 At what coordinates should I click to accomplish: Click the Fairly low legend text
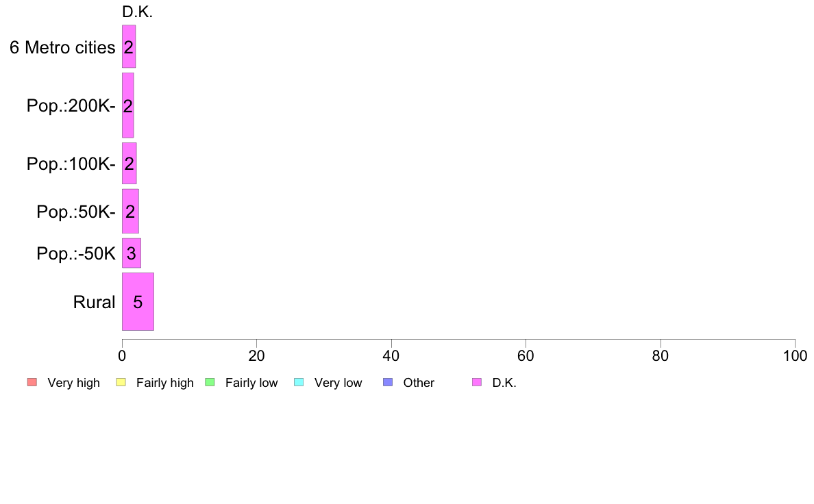[251, 383]
